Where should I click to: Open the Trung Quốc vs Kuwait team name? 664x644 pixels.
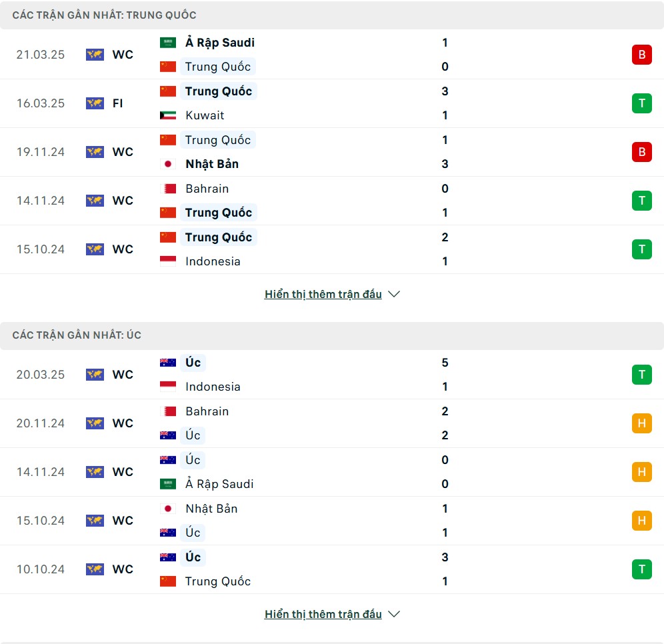(219, 91)
